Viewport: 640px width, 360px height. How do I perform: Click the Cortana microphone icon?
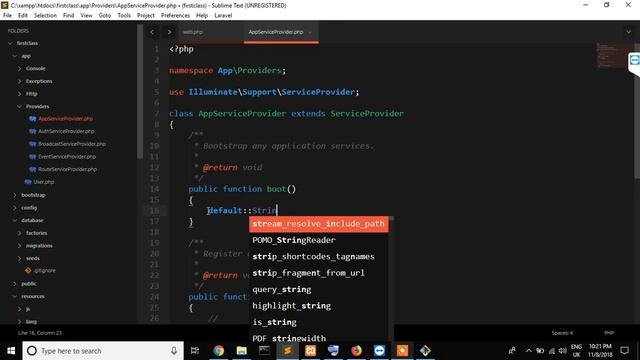click(x=174, y=351)
